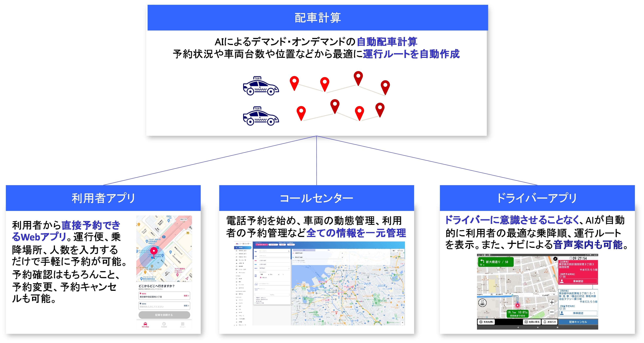The height and width of the screenshot is (343, 644).
Task: Open the first dropdown above the call center map
Action: [319, 253]
